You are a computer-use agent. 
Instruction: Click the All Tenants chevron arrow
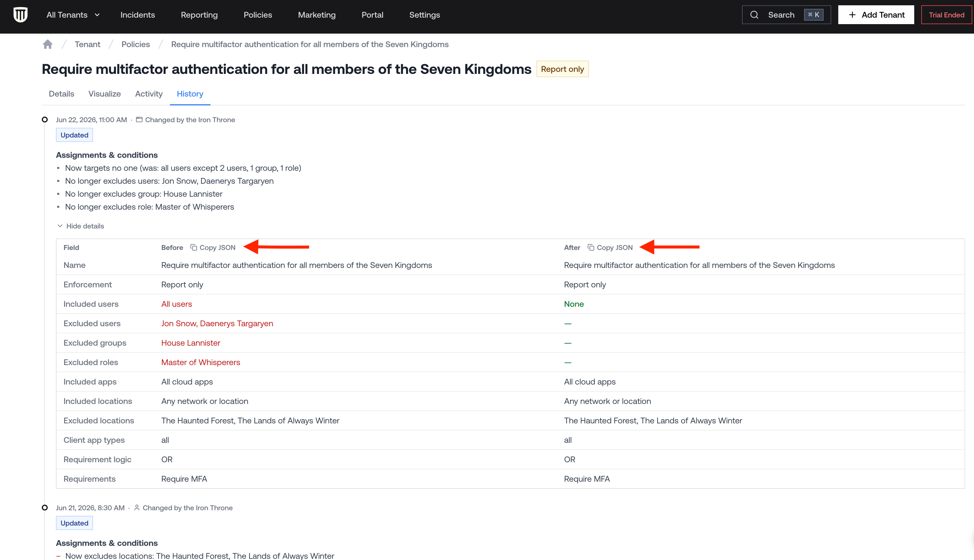click(x=97, y=15)
